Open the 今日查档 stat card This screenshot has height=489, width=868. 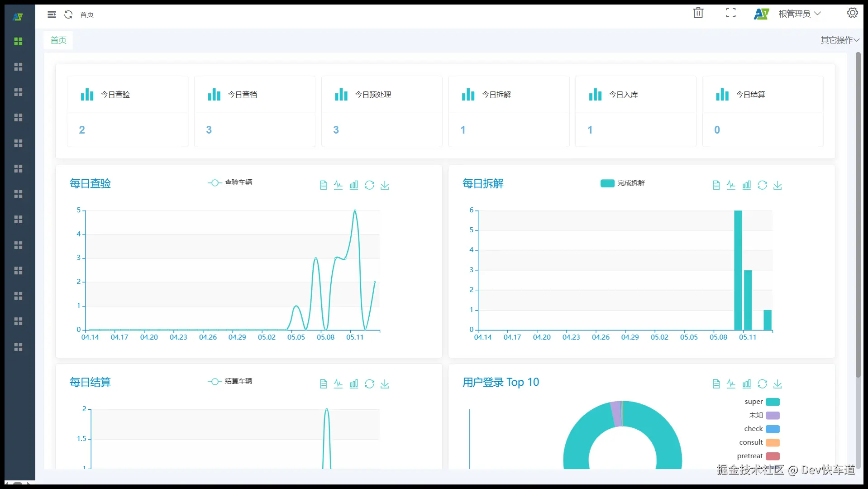pyautogui.click(x=255, y=111)
